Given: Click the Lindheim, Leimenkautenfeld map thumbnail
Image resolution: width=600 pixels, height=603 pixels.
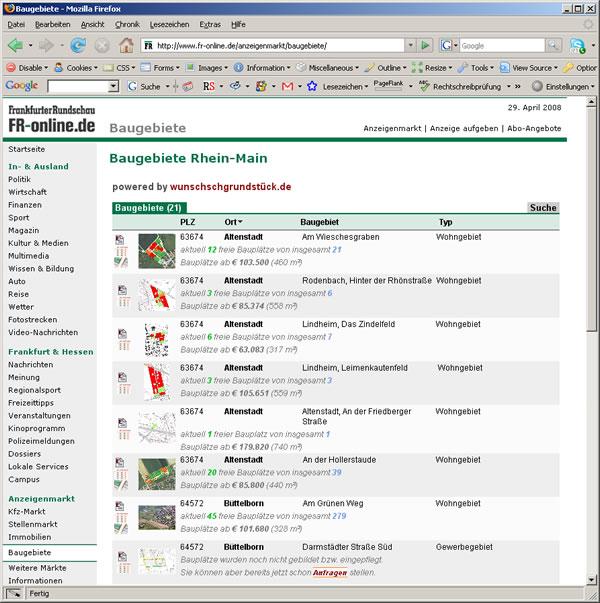Looking at the screenshot, I should tap(157, 382).
